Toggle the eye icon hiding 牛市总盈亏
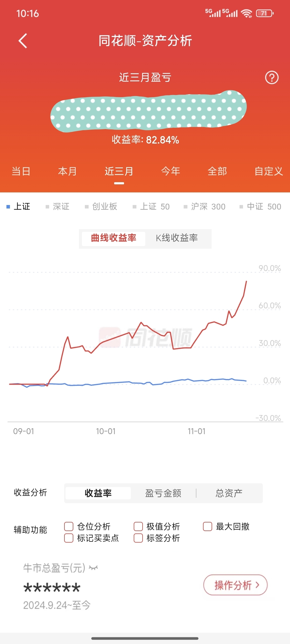Viewport: 290px width, 644px height. tap(93, 568)
